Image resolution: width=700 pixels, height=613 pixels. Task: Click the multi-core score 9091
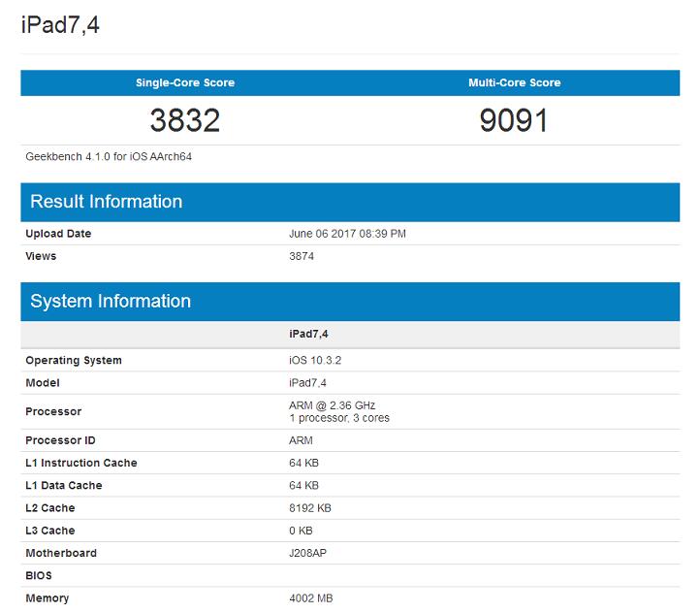[514, 120]
